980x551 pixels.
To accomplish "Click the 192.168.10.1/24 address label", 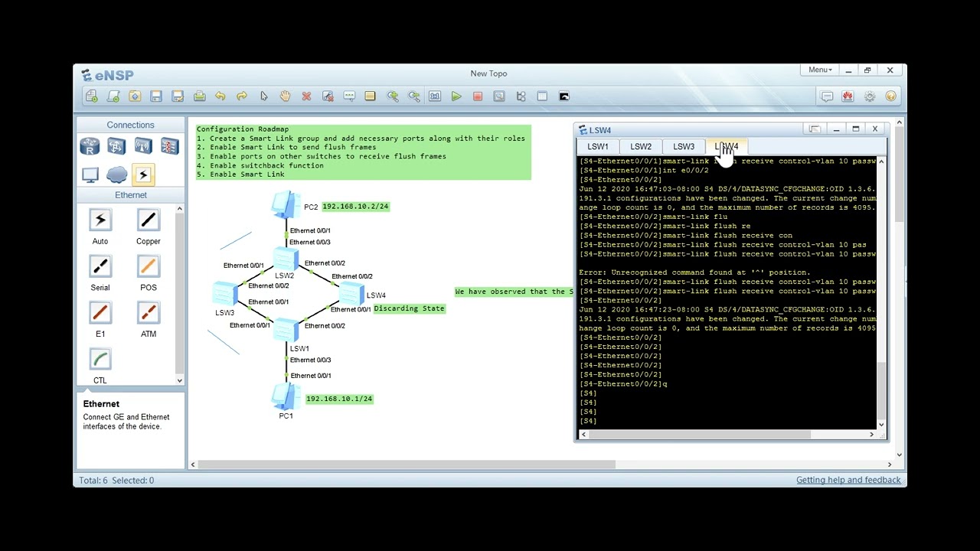I will (339, 399).
